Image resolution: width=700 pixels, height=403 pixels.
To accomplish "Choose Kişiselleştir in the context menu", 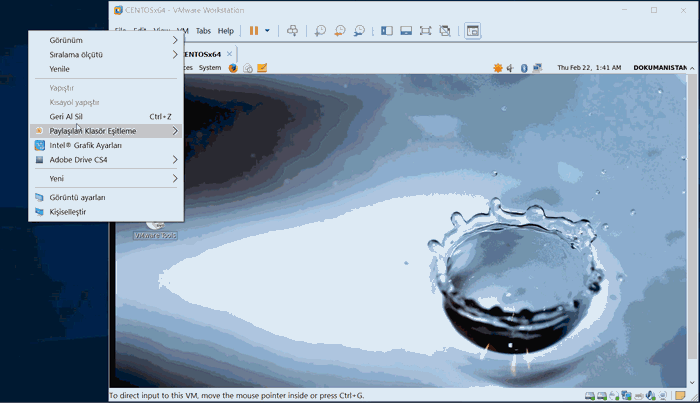I will click(x=106, y=212).
